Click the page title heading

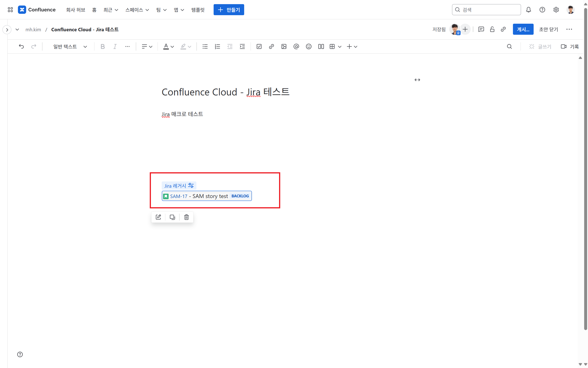226,92
